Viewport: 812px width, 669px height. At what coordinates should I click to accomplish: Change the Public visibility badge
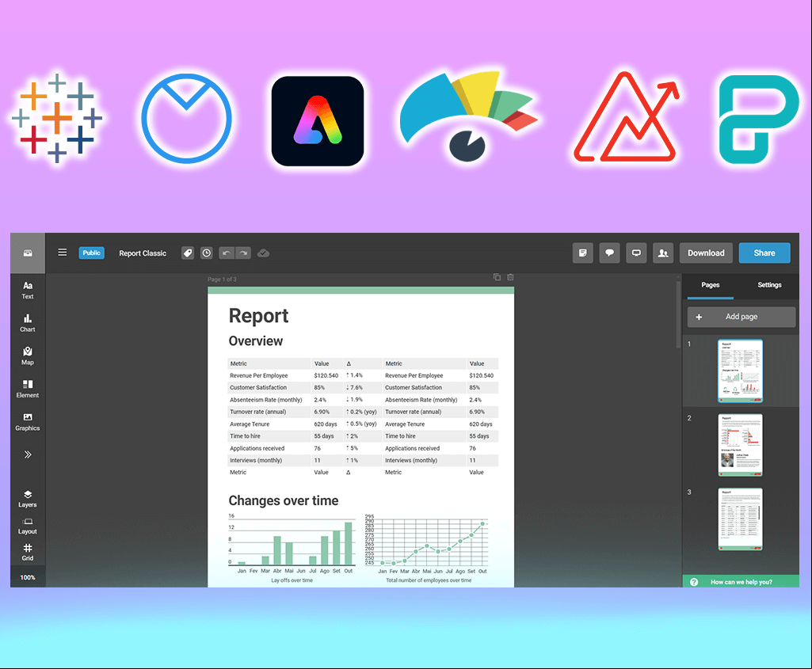92,253
